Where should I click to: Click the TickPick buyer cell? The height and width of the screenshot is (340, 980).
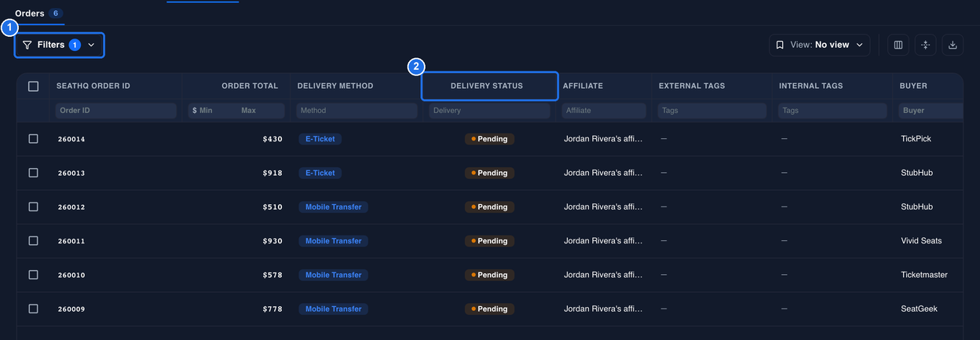pos(916,139)
